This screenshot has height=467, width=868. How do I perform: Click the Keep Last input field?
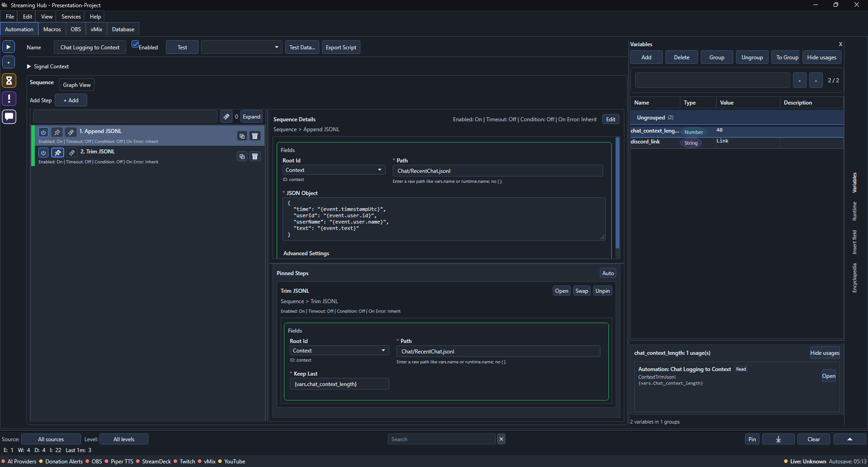[339, 384]
